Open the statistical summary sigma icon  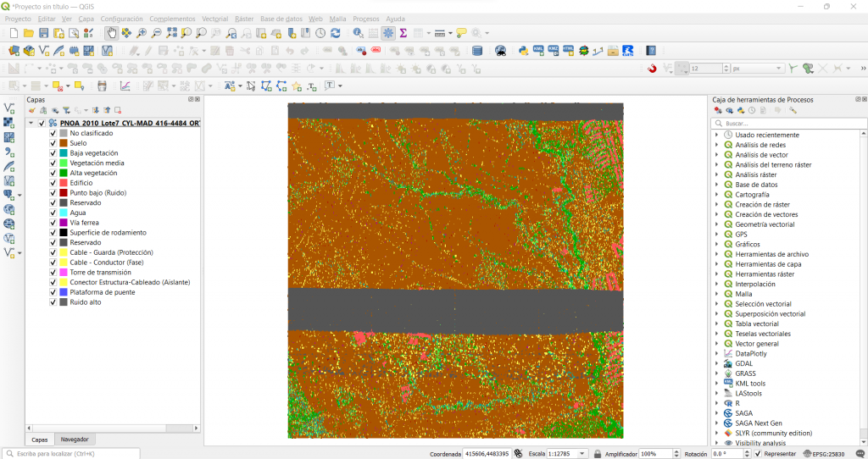click(403, 33)
